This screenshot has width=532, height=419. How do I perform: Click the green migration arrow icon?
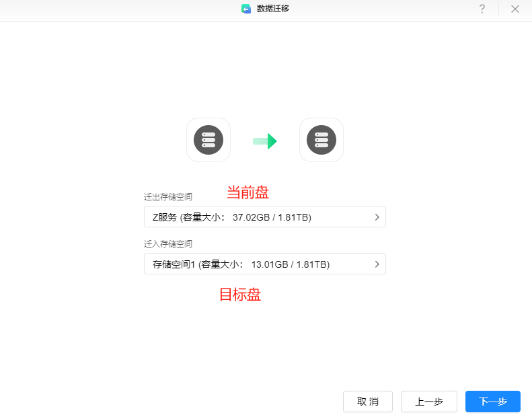[x=265, y=141]
